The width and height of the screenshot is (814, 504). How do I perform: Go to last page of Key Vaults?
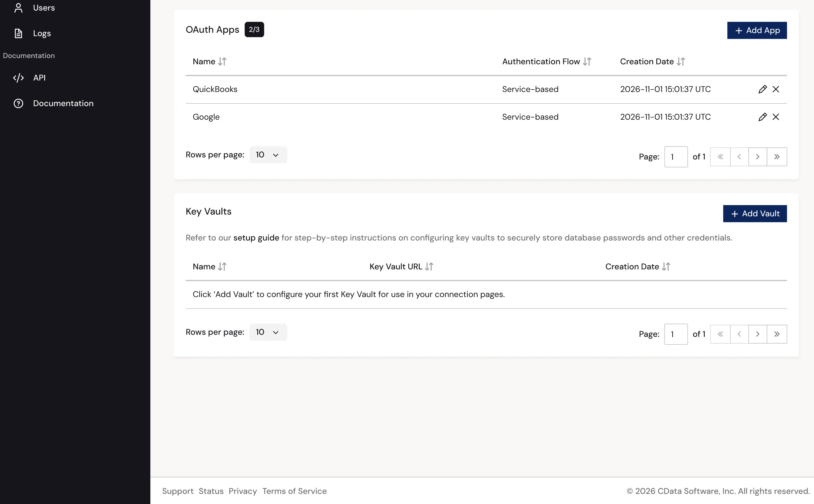click(x=777, y=334)
